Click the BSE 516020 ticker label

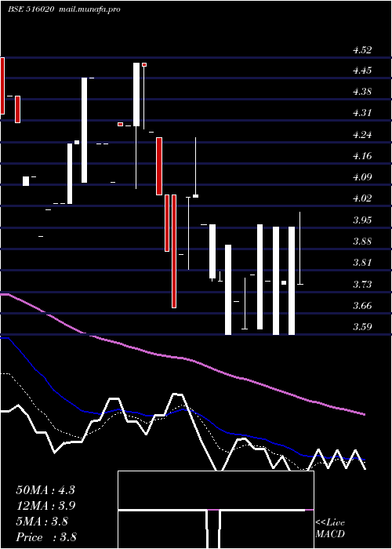click(31, 9)
